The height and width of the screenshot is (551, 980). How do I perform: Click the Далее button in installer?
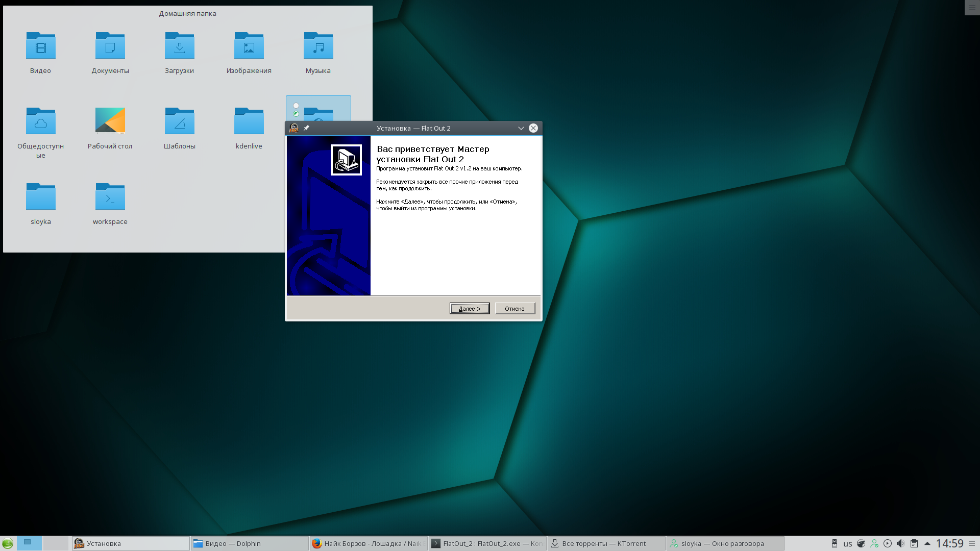[x=470, y=309]
